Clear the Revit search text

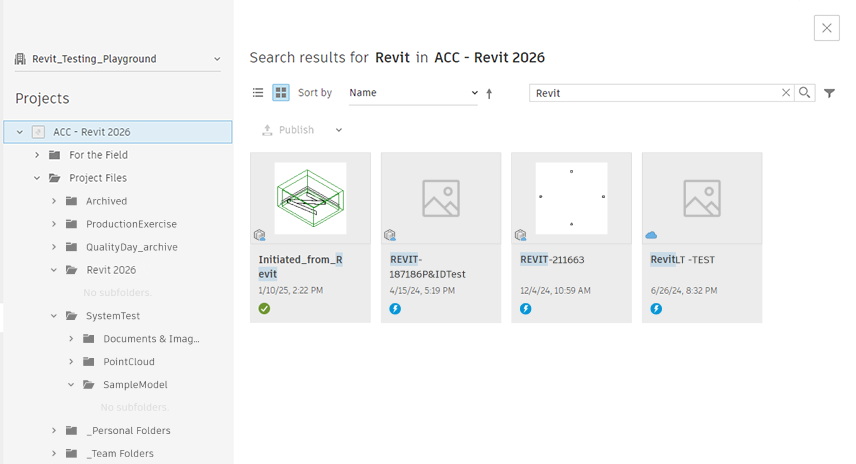[786, 93]
